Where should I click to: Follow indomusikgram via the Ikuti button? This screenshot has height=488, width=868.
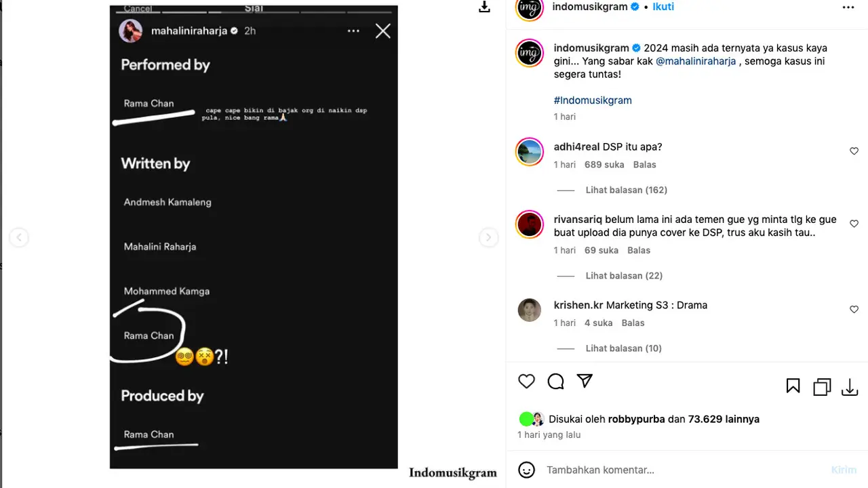click(x=663, y=6)
